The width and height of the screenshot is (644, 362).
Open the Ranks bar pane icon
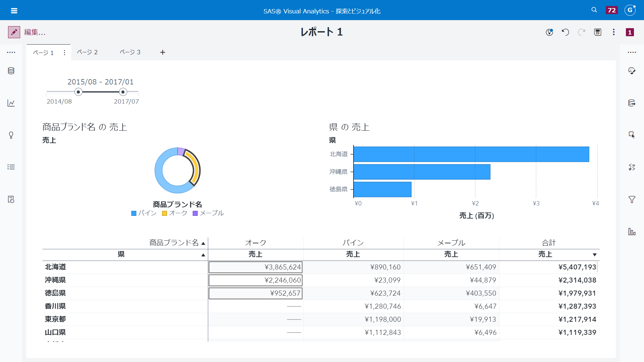(x=632, y=232)
